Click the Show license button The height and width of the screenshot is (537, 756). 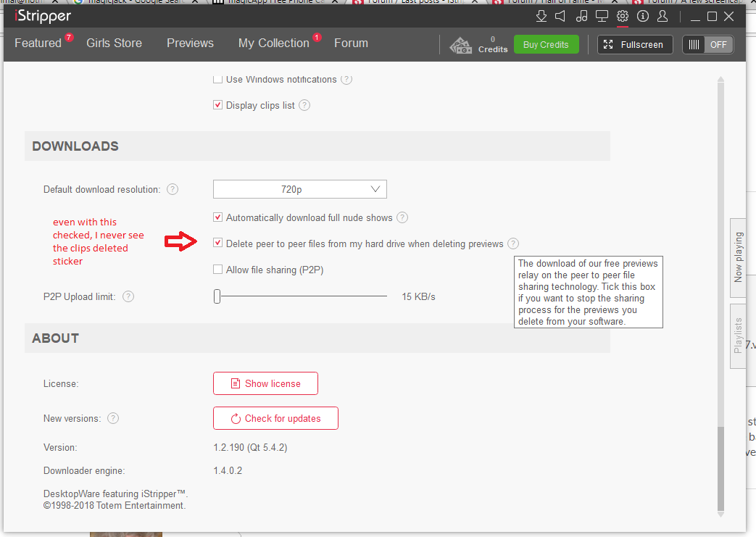266,383
